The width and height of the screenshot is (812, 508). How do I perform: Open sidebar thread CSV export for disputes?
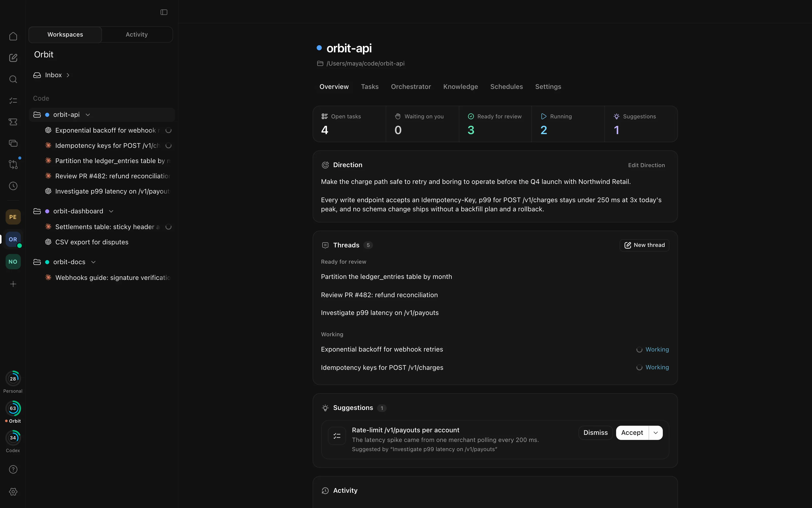[102, 242]
